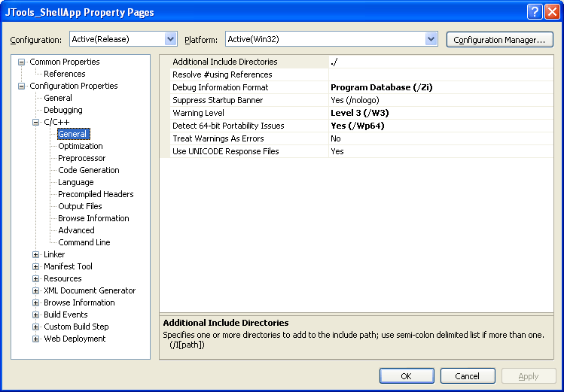This screenshot has width=564, height=392.
Task: Select the Precompiled Headers page
Action: [x=96, y=194]
